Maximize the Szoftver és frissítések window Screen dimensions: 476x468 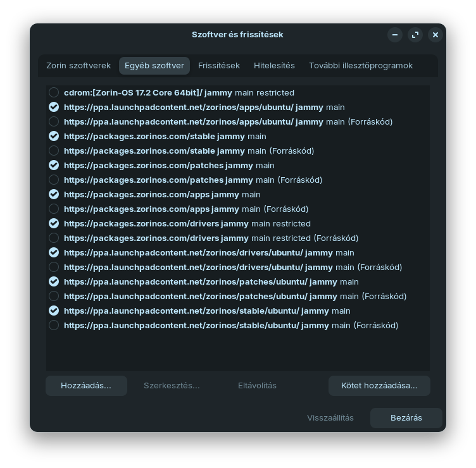[x=415, y=35]
